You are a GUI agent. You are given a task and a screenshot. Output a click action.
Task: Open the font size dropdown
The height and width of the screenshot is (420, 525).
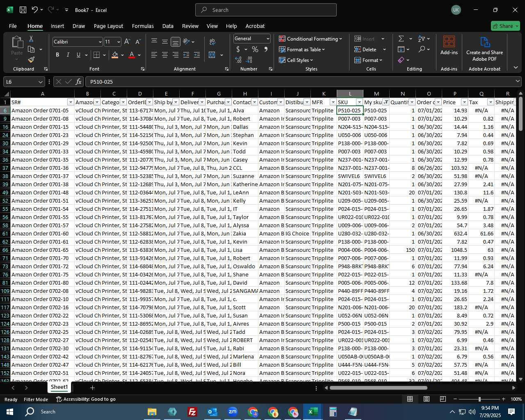119,42
